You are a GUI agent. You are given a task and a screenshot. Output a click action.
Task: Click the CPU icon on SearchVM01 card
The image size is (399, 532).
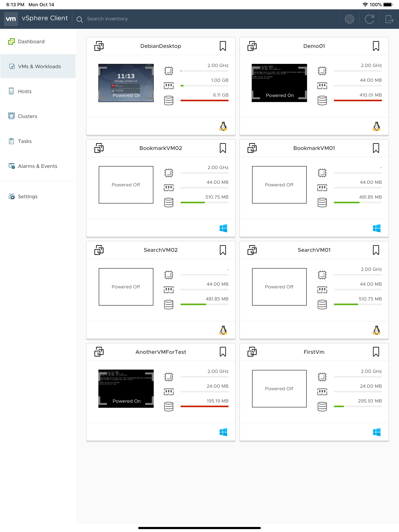click(322, 275)
